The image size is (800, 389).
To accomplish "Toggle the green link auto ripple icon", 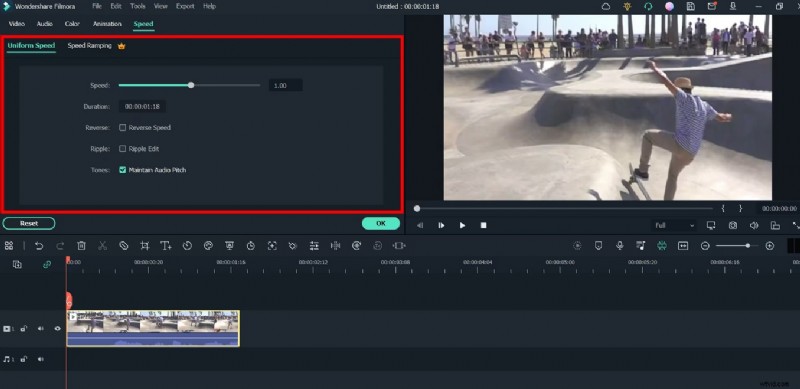I will tap(47, 264).
